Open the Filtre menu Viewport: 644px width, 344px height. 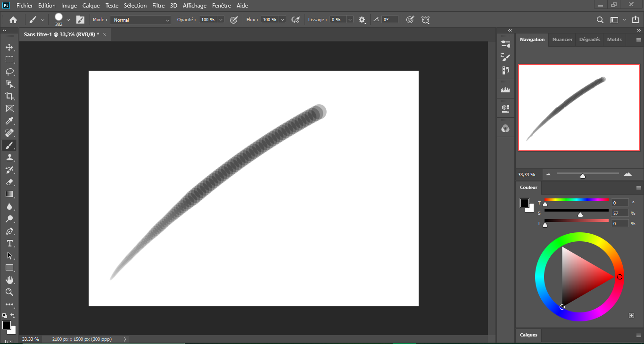click(x=158, y=6)
